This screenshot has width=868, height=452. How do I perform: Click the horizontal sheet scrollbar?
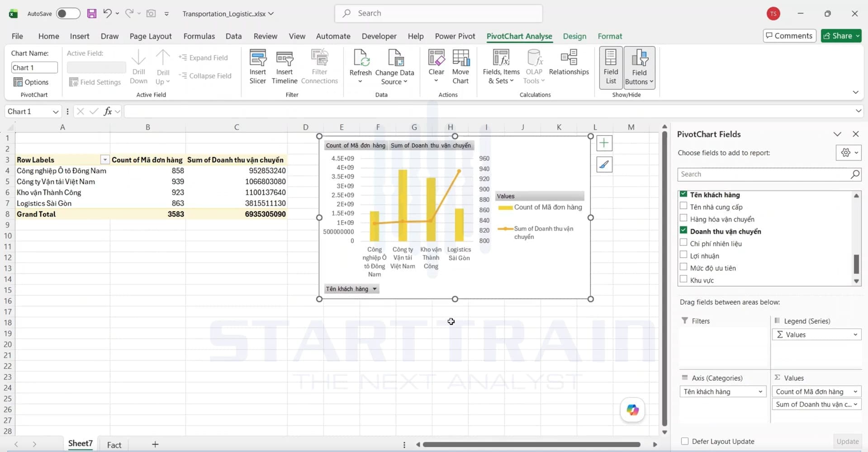click(x=531, y=445)
